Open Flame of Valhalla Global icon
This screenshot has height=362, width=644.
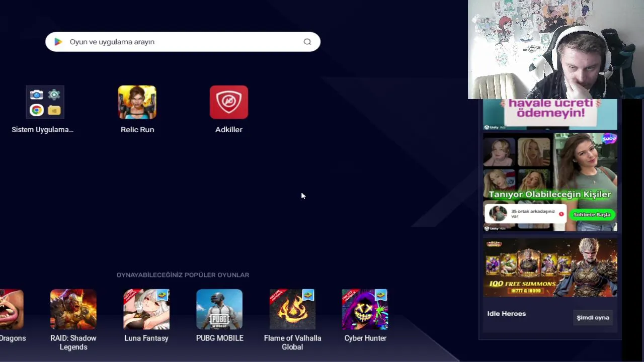tap(292, 309)
